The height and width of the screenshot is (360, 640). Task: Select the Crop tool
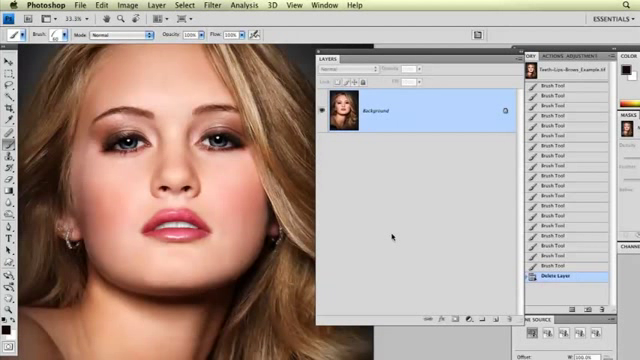(x=8, y=108)
